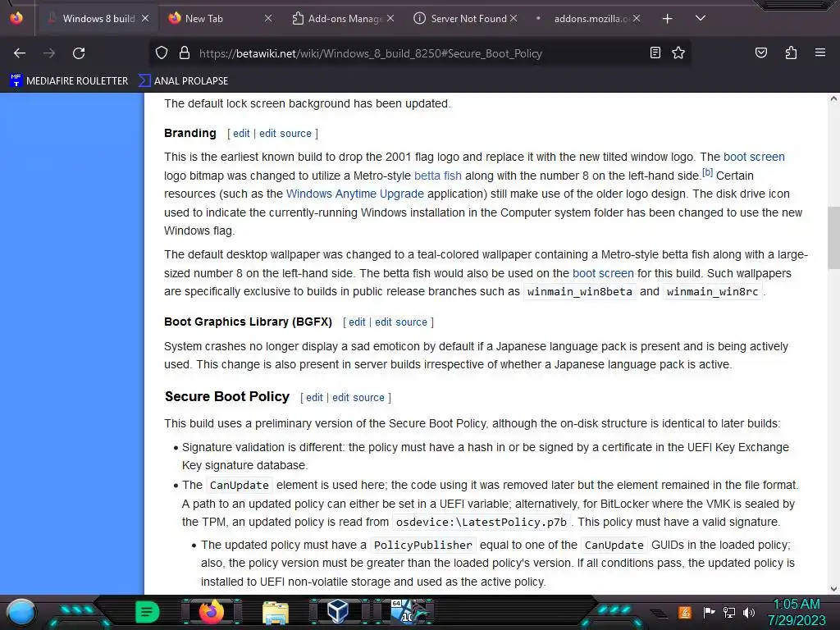The width and height of the screenshot is (840, 630).
Task: Go back to the previous page
Action: pos(20,53)
